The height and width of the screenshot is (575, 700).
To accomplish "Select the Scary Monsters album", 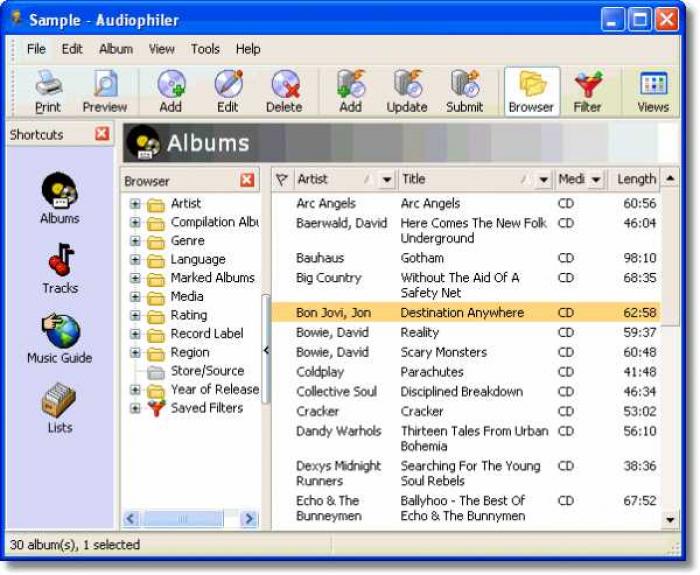I will [x=466, y=352].
